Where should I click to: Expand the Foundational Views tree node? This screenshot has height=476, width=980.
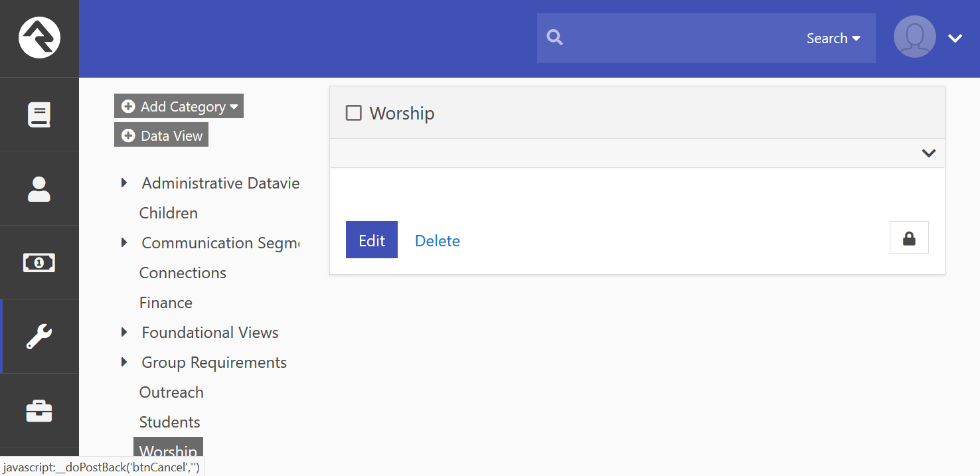(x=124, y=332)
